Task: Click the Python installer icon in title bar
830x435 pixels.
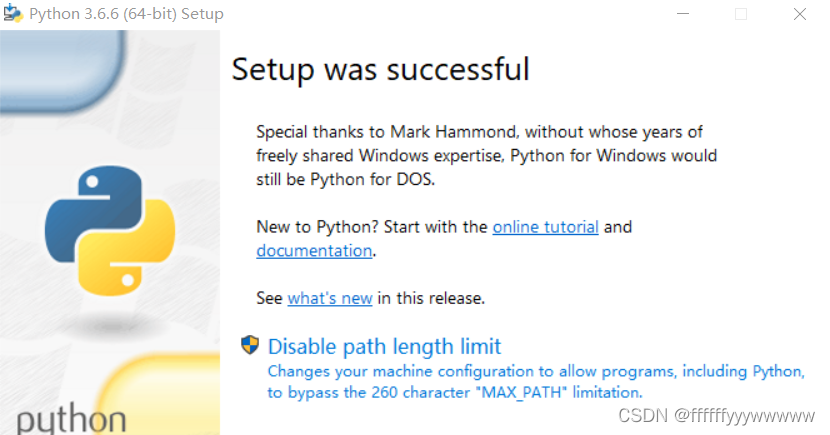Action: (x=13, y=13)
